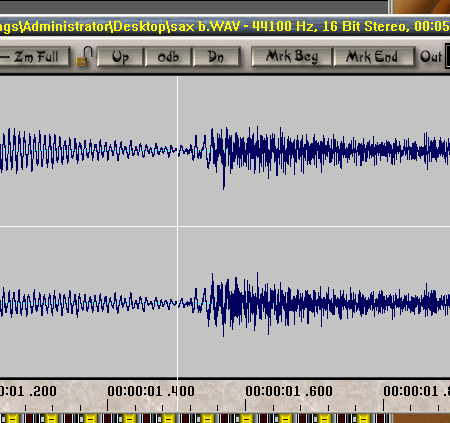Set the end marker with Mrk End

point(374,57)
